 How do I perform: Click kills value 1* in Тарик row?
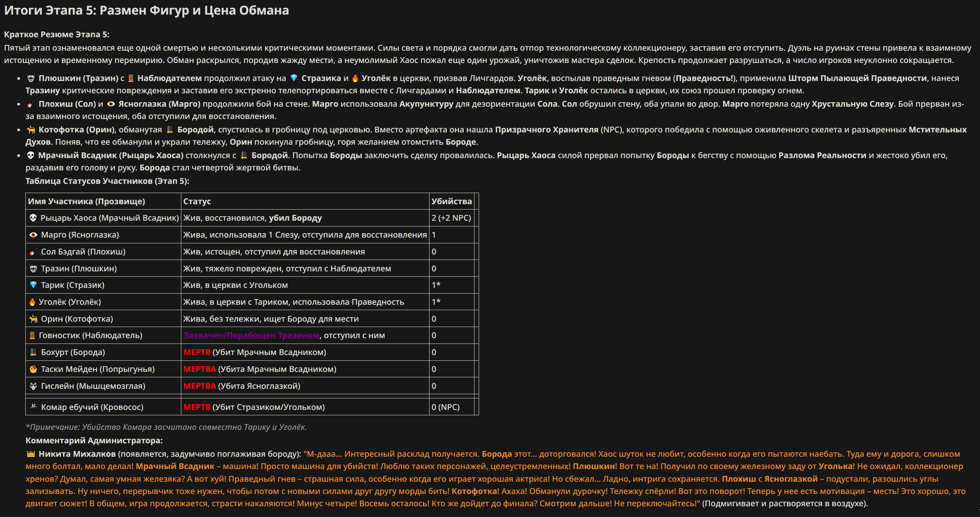[x=436, y=285]
